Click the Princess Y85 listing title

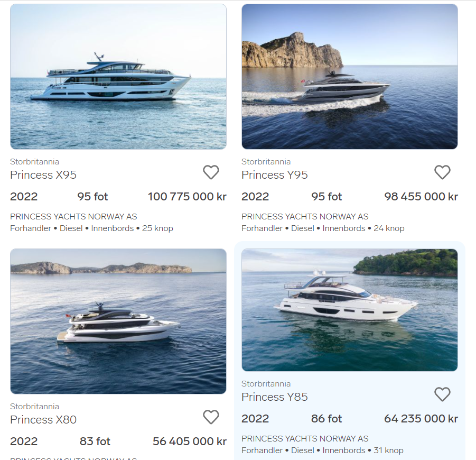coord(274,397)
